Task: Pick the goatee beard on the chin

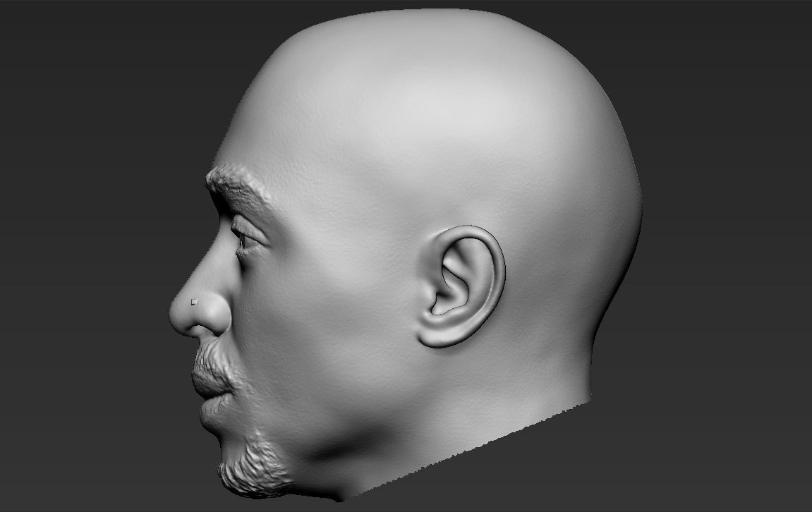Action: [255, 465]
